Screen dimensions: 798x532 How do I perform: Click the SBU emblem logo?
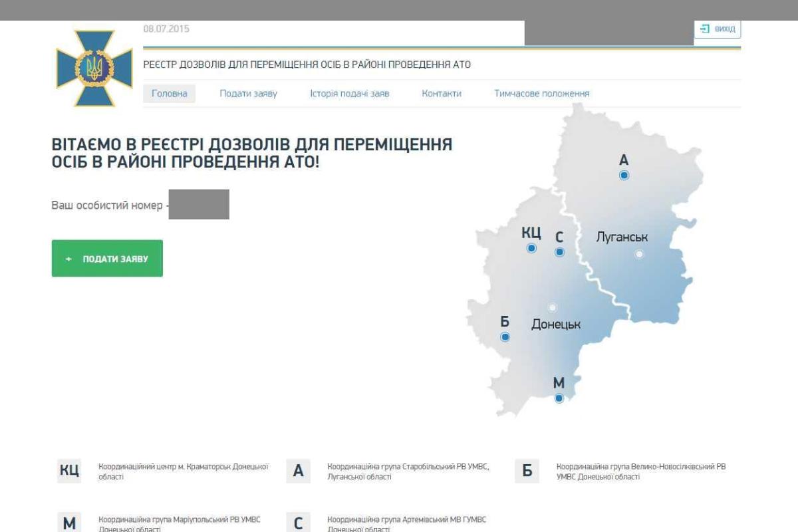point(85,67)
